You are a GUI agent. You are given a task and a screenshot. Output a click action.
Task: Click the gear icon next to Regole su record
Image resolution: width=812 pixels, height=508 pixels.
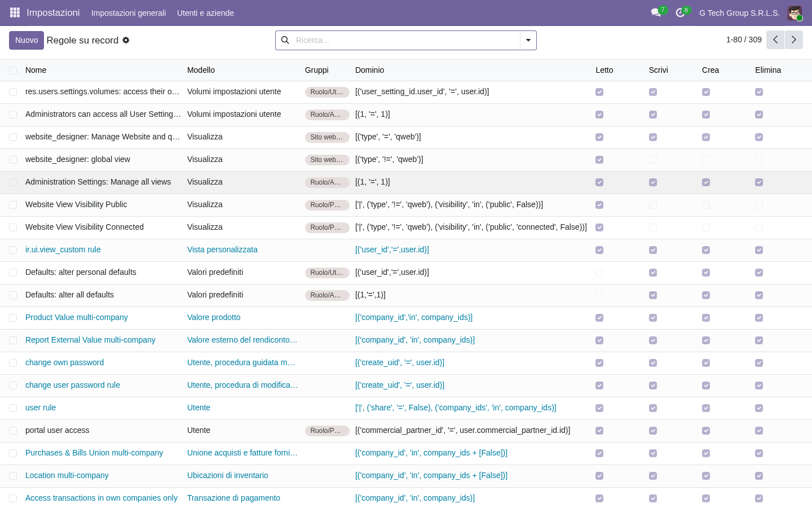click(x=126, y=40)
